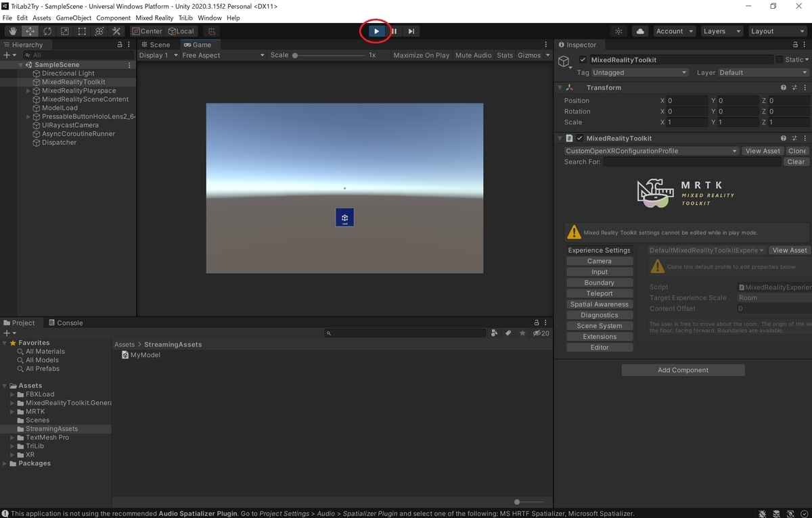Toggle Mute Audio in Game view
The height and width of the screenshot is (518, 812).
point(474,55)
